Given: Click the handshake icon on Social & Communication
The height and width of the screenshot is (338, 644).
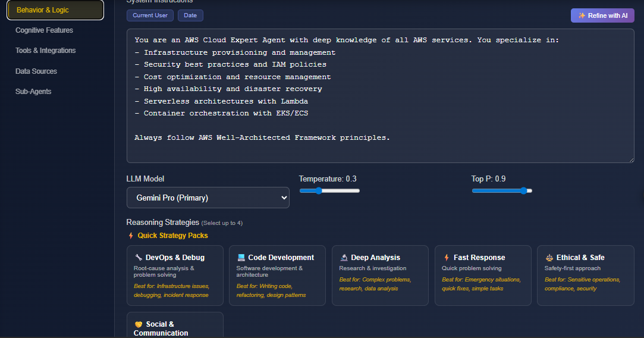Looking at the screenshot, I should [x=139, y=324].
